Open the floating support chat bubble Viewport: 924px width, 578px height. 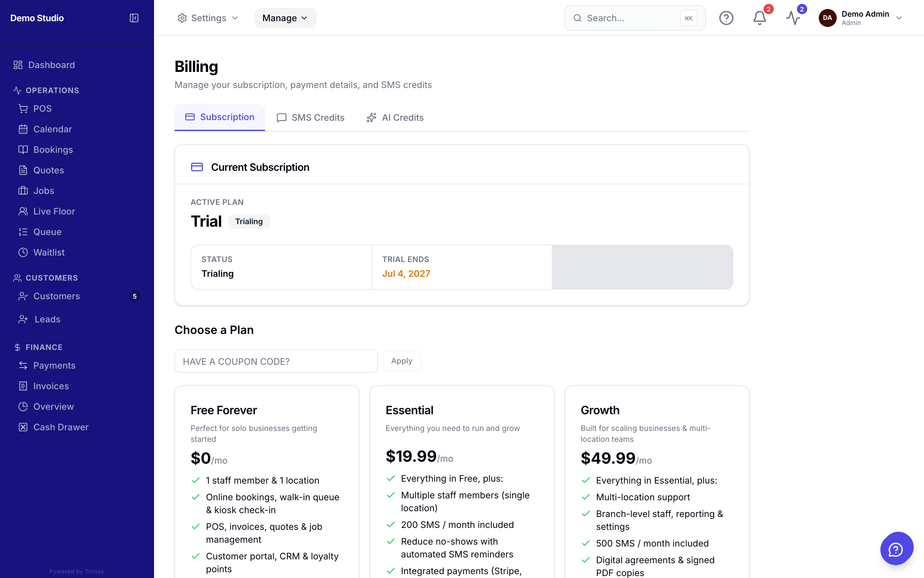tap(896, 548)
